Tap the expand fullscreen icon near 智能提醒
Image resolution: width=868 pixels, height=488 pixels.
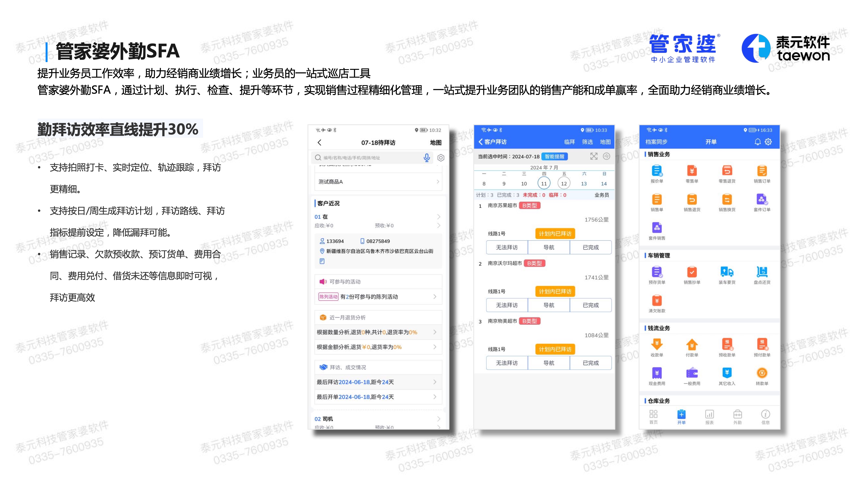click(x=594, y=156)
